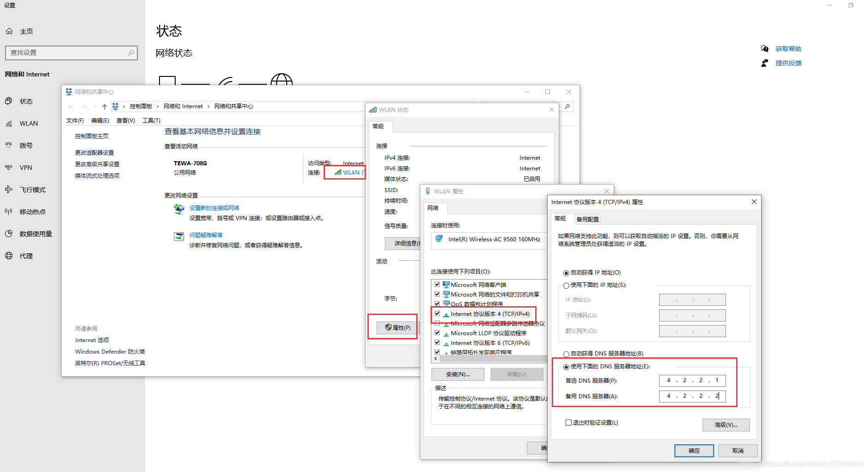Click the Intel Wireless-AC 9560 adapter icon
This screenshot has height=472, width=868.
pos(439,239)
